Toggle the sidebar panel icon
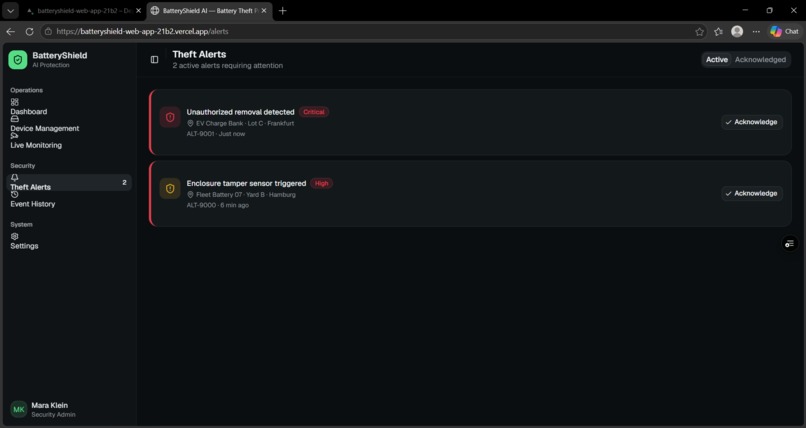 point(154,60)
